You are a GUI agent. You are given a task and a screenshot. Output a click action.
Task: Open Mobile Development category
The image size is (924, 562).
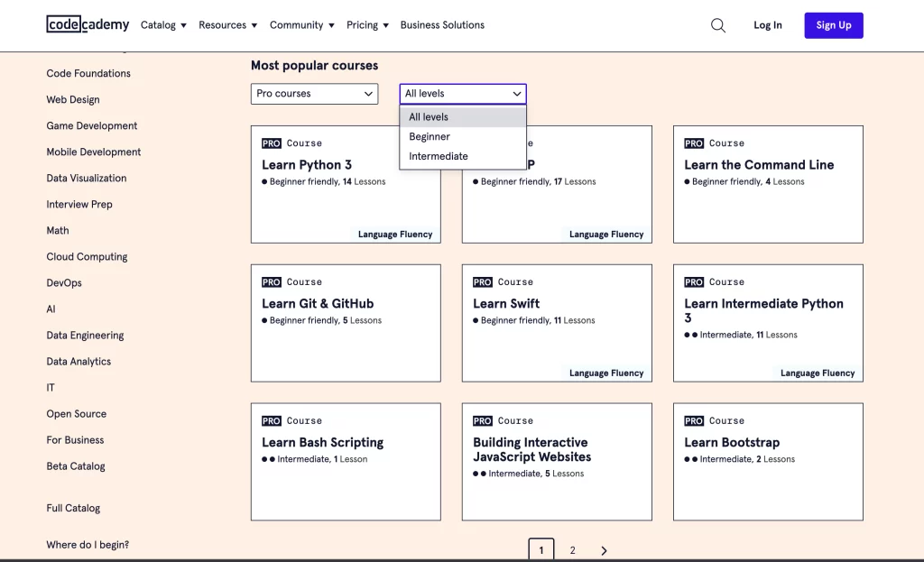94,152
